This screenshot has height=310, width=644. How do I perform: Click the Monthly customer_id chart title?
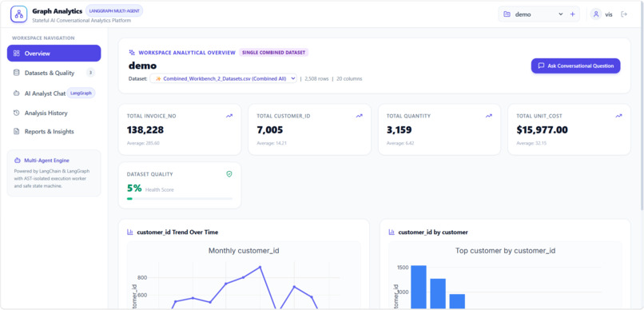[x=244, y=250]
